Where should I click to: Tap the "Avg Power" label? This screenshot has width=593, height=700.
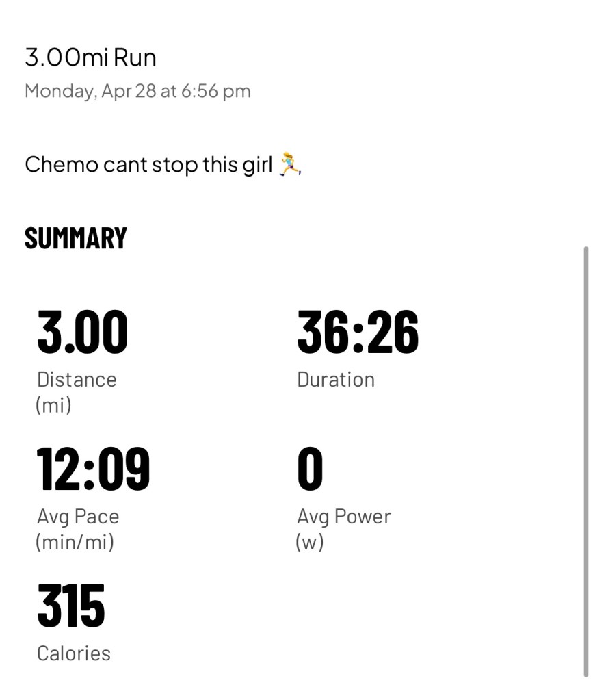pyautogui.click(x=344, y=517)
